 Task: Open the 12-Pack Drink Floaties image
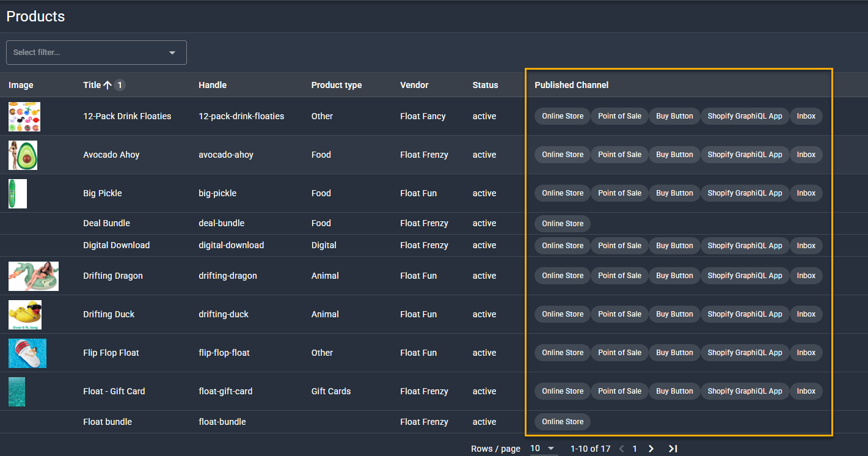click(24, 117)
